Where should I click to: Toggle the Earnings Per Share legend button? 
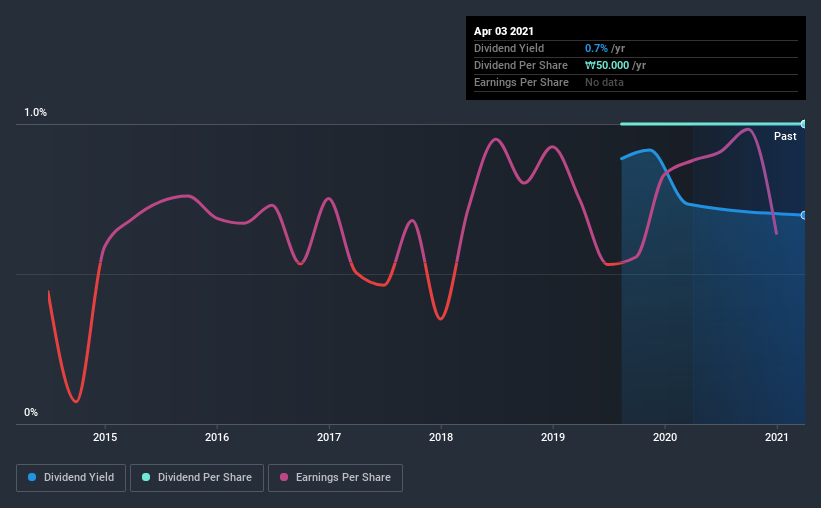(335, 478)
